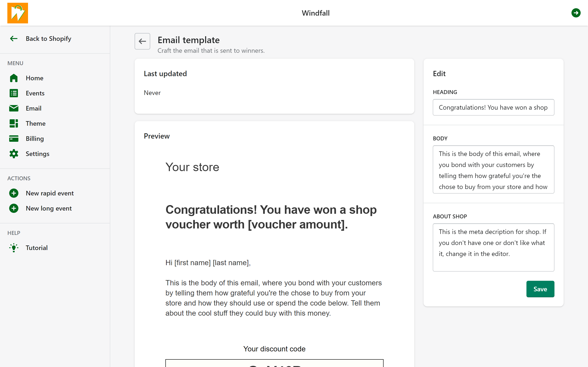Click the Settings gear icon
This screenshot has height=367, width=588.
pos(14,153)
